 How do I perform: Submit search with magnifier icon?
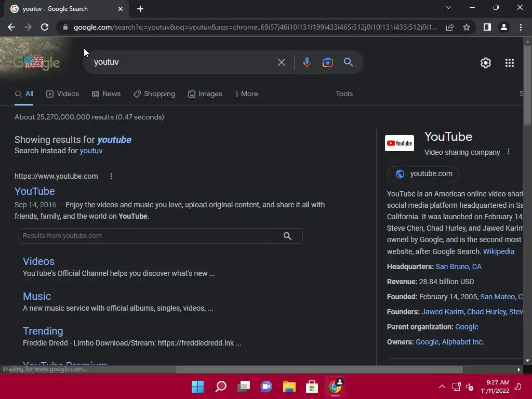[x=348, y=62]
